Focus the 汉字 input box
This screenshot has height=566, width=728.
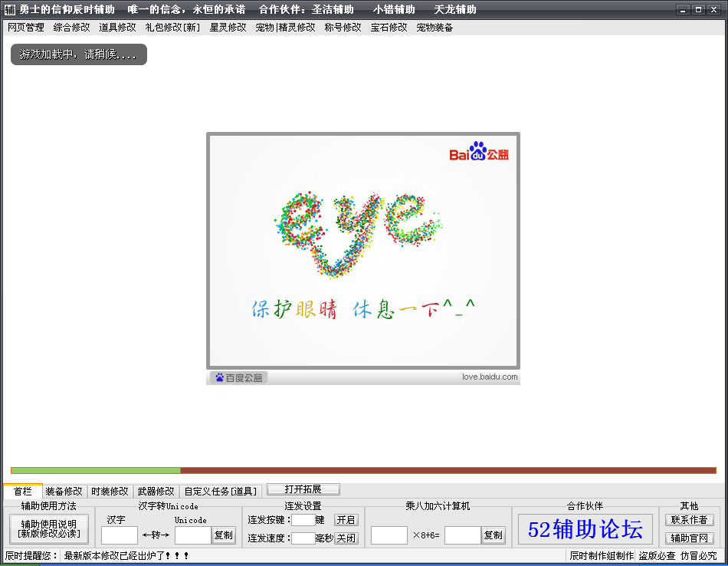120,535
